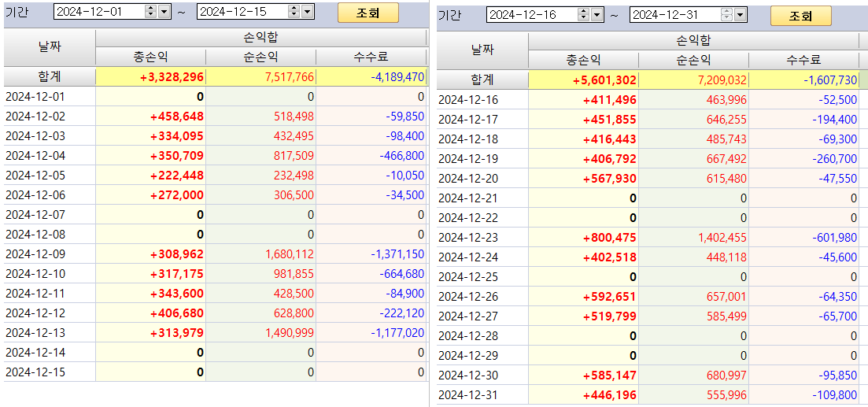Open calendar dropdown for 2024-12-01 start date
The height and width of the screenshot is (407, 868).
pos(164,12)
